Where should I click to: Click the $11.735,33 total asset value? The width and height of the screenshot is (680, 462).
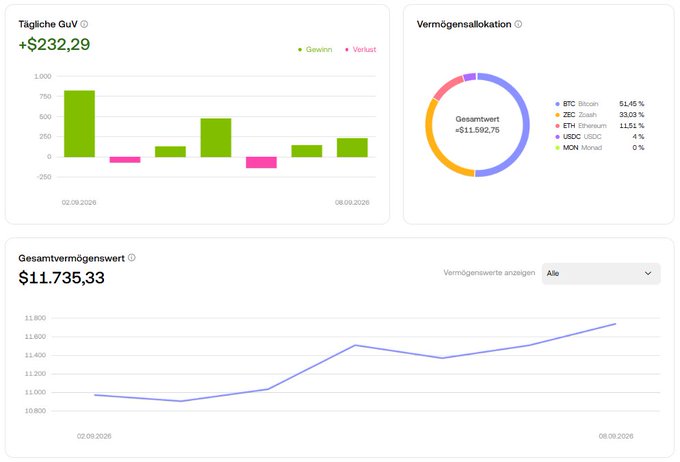coord(62,278)
